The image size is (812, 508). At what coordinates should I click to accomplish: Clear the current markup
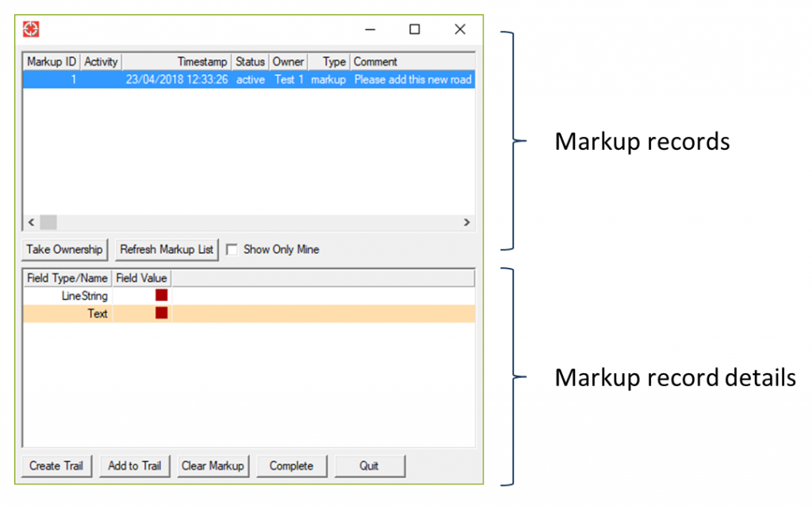click(x=213, y=466)
